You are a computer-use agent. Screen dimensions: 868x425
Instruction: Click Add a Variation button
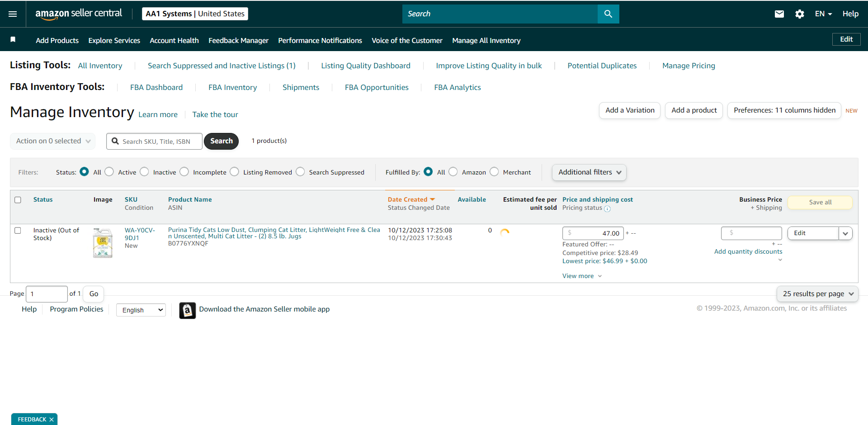click(630, 110)
